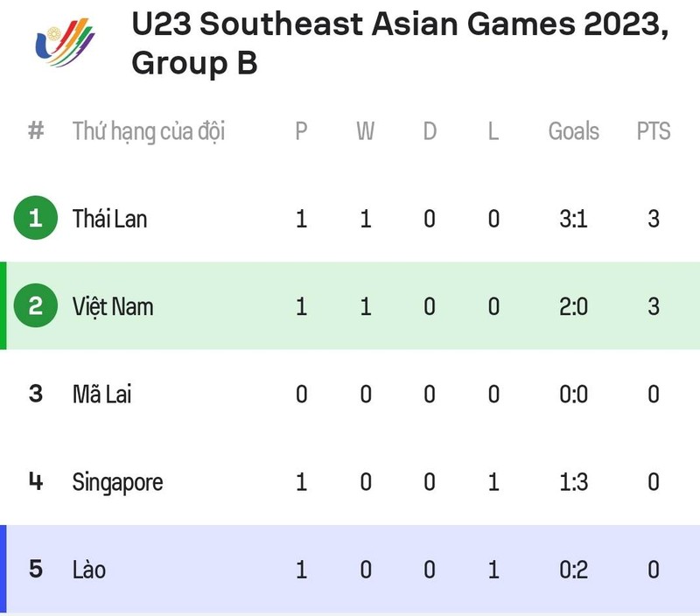Open the Singapore team entry

(118, 482)
